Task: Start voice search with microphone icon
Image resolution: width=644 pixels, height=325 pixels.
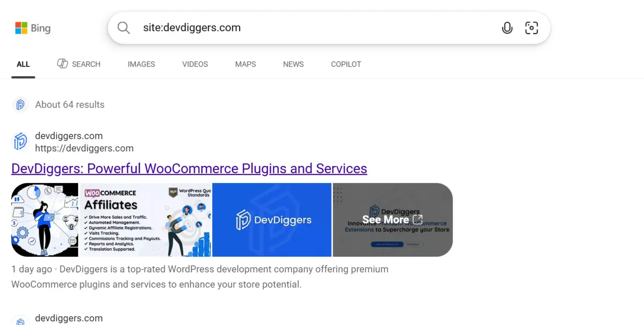Action: (507, 28)
